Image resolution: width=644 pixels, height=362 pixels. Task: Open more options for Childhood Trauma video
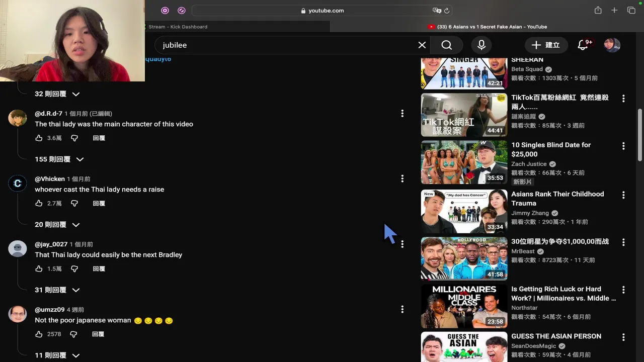pyautogui.click(x=623, y=195)
